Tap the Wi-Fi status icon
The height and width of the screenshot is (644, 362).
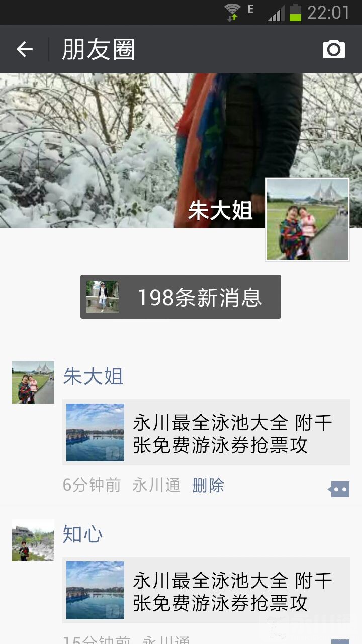click(x=232, y=12)
